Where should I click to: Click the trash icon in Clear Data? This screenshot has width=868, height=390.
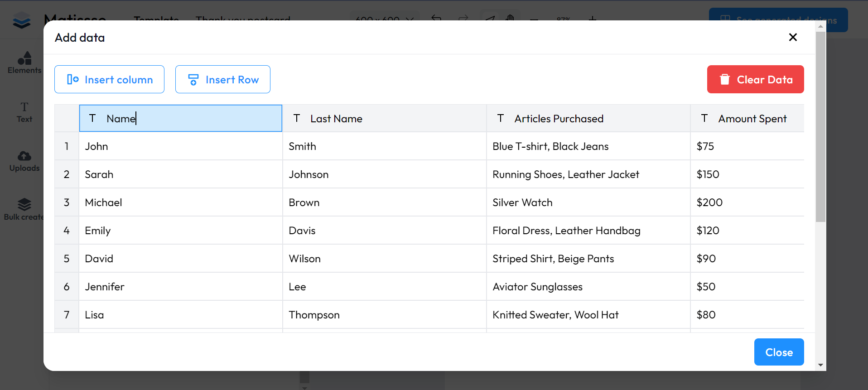725,79
